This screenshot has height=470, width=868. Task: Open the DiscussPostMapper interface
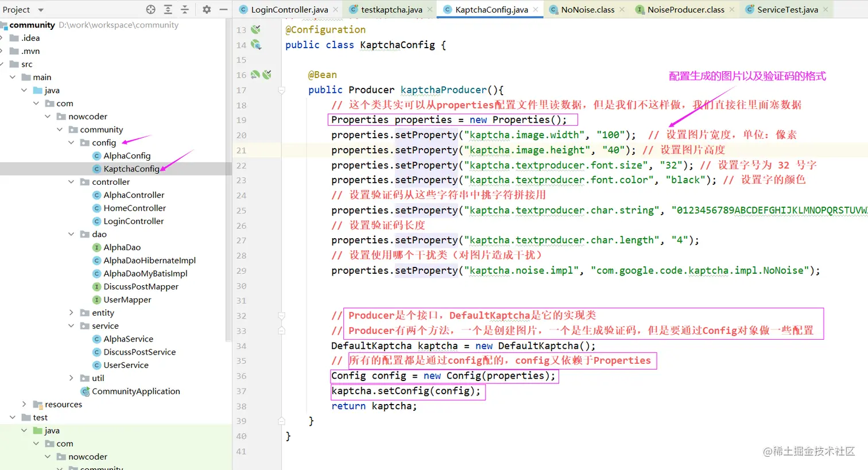pos(141,286)
